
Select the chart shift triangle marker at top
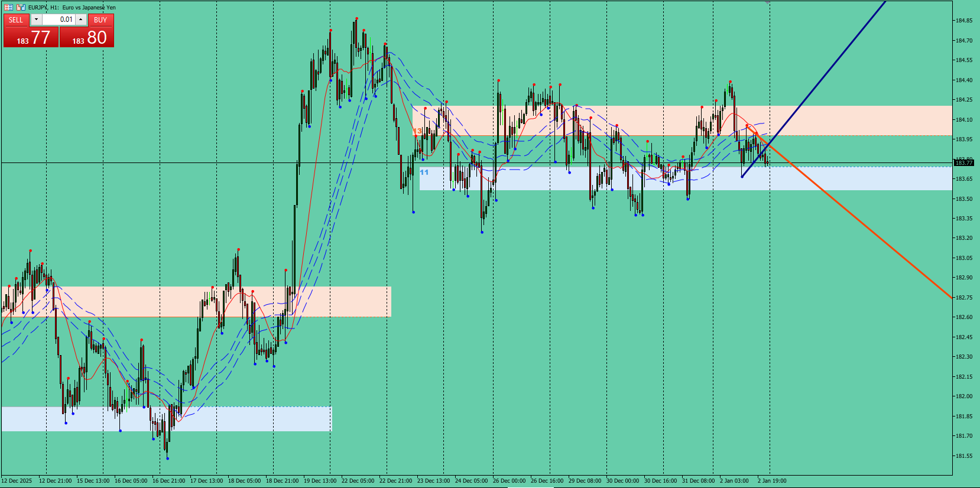[x=767, y=2]
